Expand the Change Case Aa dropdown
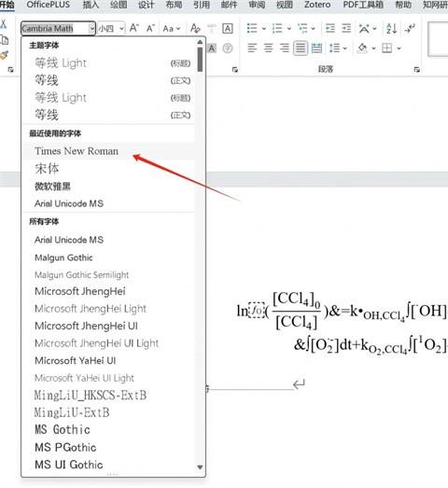 pyautogui.click(x=178, y=29)
